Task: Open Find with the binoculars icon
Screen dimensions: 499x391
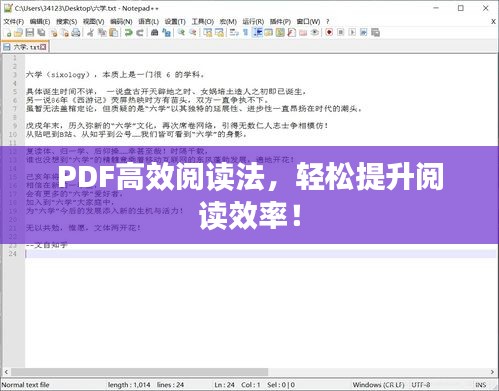Action: (154, 33)
